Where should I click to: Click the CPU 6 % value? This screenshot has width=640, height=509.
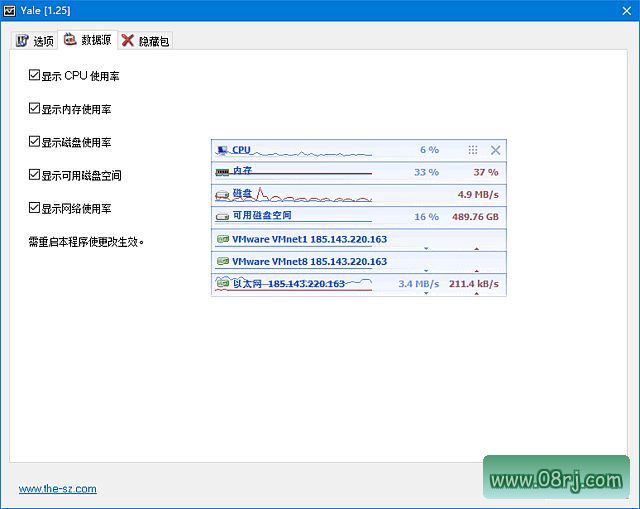pyautogui.click(x=429, y=150)
